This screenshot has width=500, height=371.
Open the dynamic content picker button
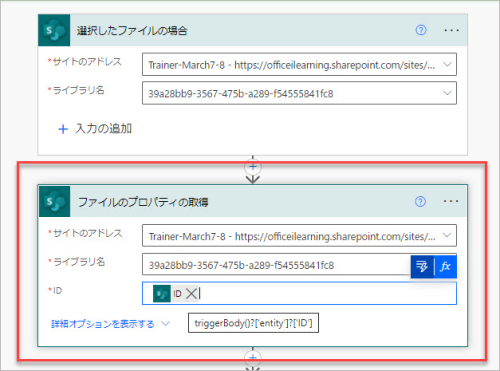422,267
